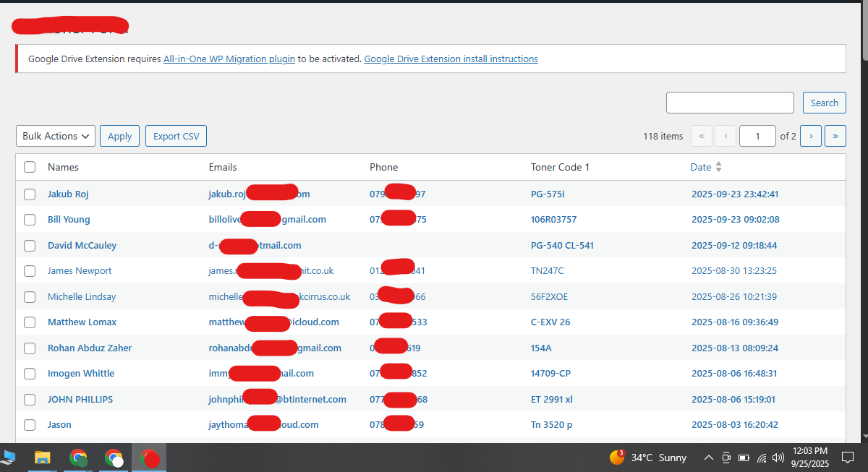Tick the select-all checkbox in table header
Viewport: 868px width, 472px height.
[x=30, y=167]
